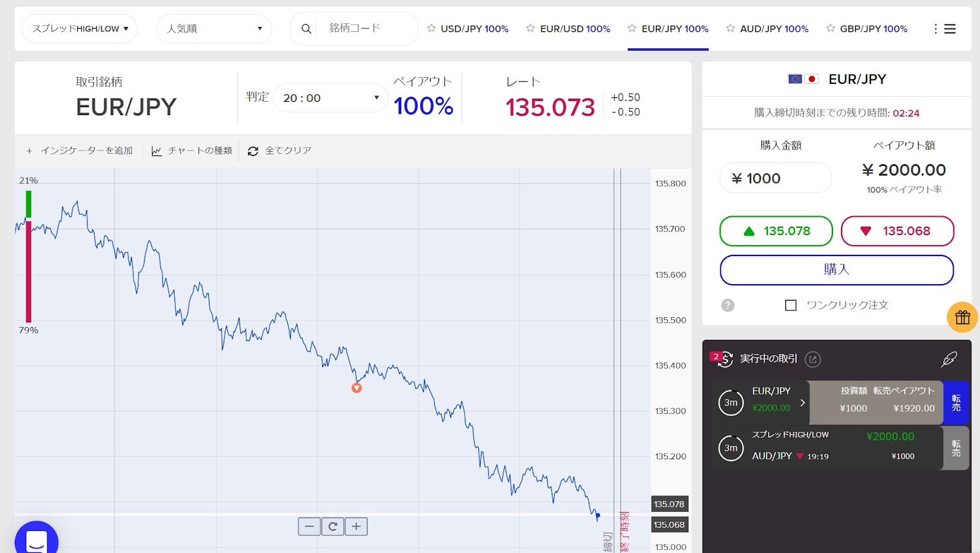This screenshot has height=553, width=980.
Task: Reset chart zoom with refresh icon
Action: coord(333,527)
